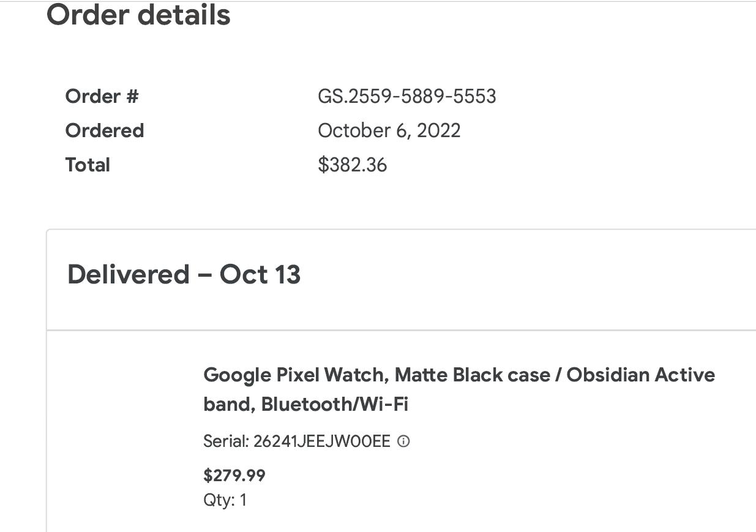
Task: Click the Ordered label
Action: (105, 130)
